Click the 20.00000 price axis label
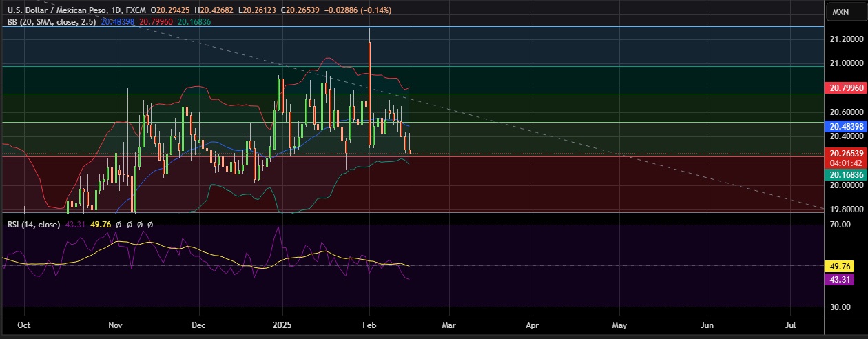868x339 pixels. click(x=847, y=185)
